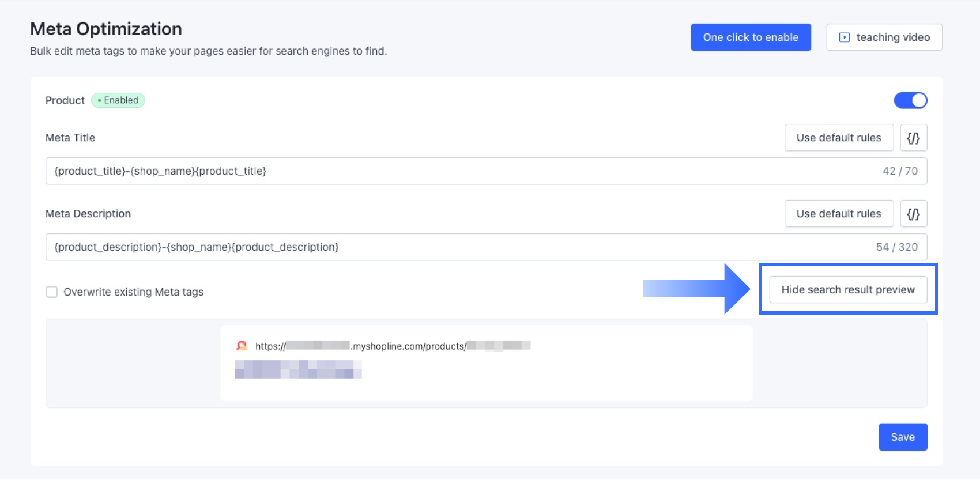Hide the search result preview
The height and width of the screenshot is (480, 980).
pos(848,289)
